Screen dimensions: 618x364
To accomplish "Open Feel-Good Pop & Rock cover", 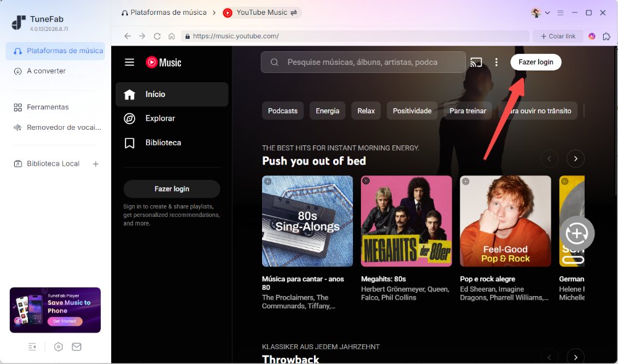I will coord(506,221).
